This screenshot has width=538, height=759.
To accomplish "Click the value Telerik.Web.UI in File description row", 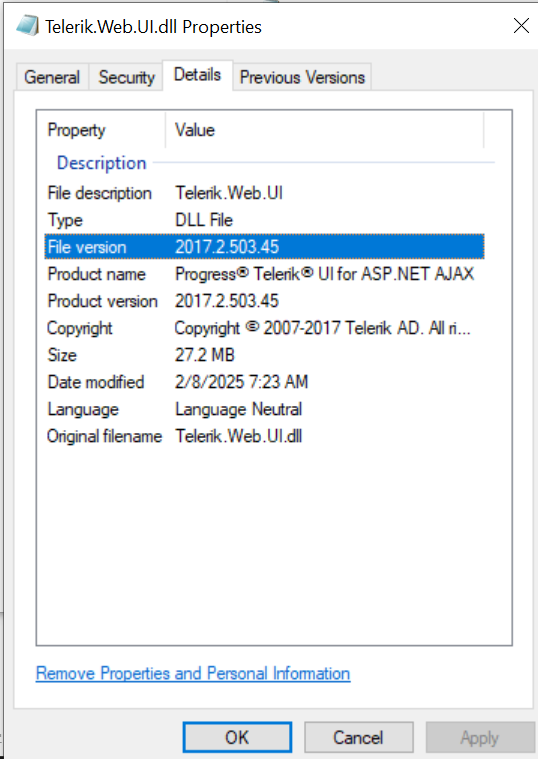I will click(x=229, y=193).
